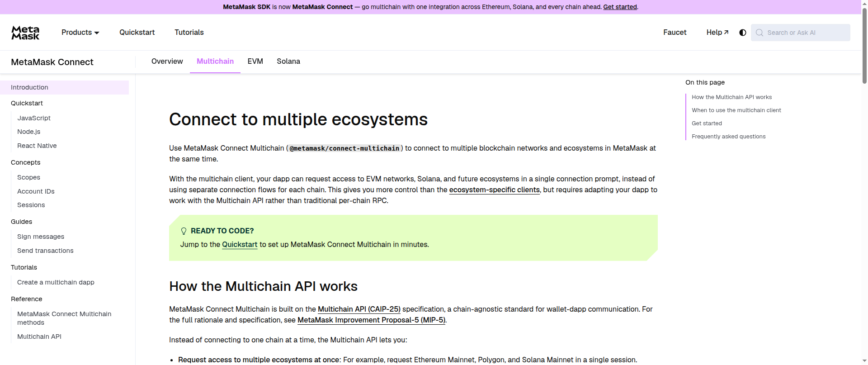
Task: Click the lightbulb icon beside READY TO CODE
Action: 184,231
